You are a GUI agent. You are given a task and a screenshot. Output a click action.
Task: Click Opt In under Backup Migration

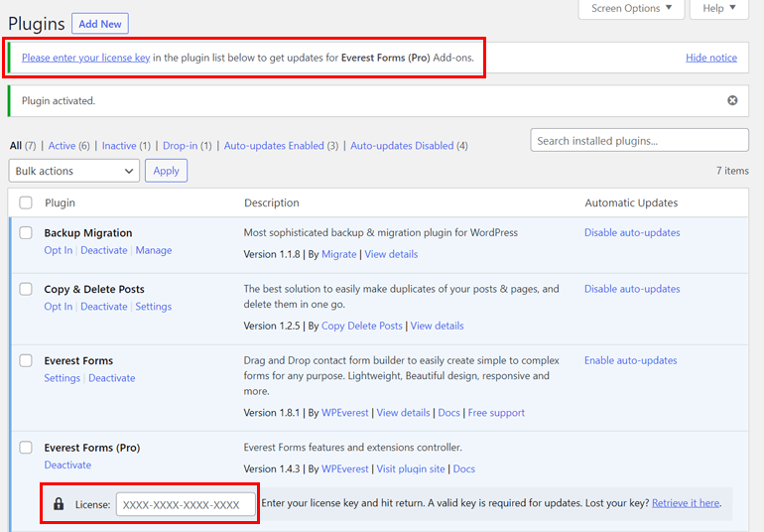tap(59, 250)
